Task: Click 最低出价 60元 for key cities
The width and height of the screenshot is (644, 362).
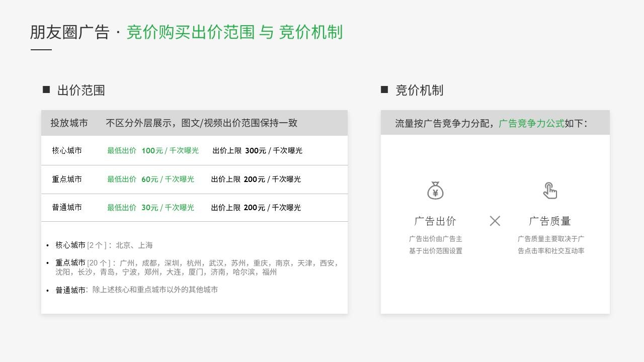Action: coord(150,179)
